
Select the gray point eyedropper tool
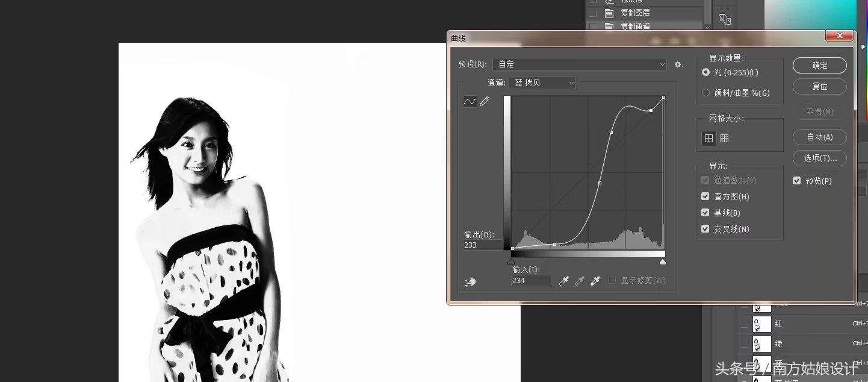pyautogui.click(x=579, y=281)
